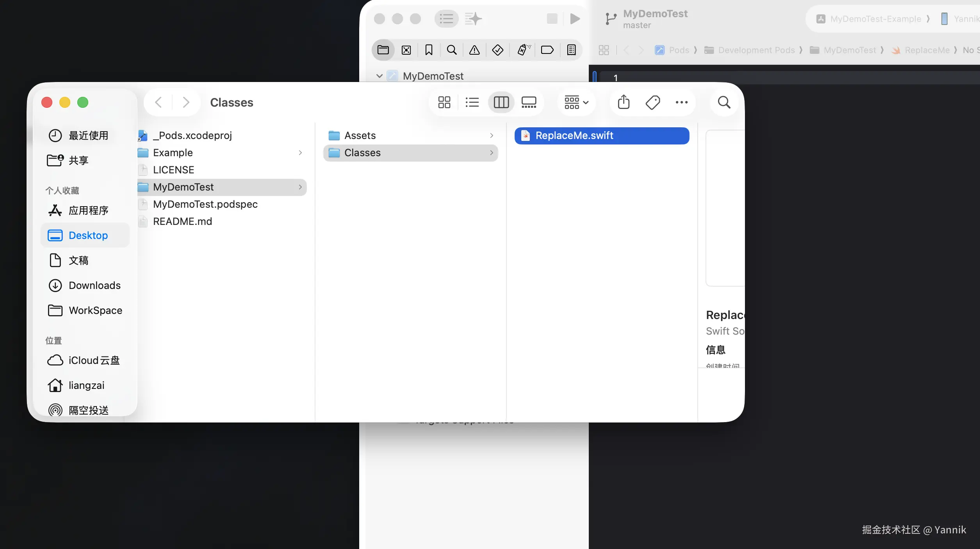Click the Xcode coding assistant sparkle icon
The height and width of the screenshot is (549, 980).
tap(473, 19)
